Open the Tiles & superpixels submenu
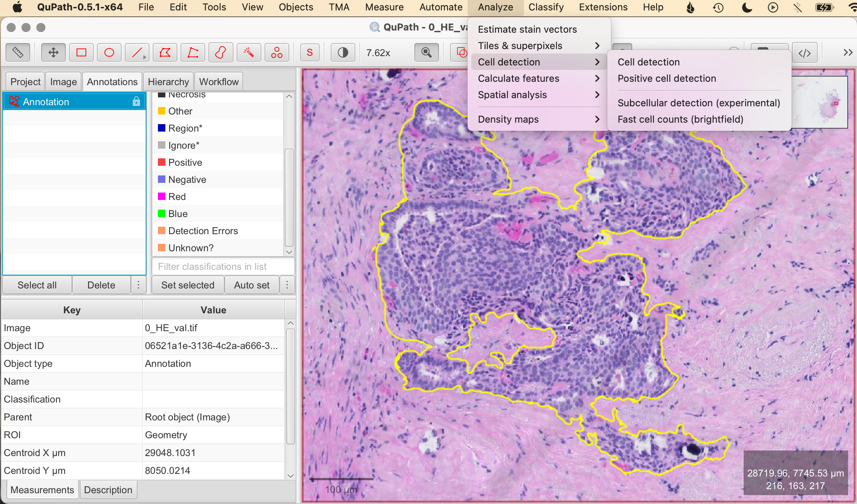Image resolution: width=857 pixels, height=504 pixels. coord(520,45)
